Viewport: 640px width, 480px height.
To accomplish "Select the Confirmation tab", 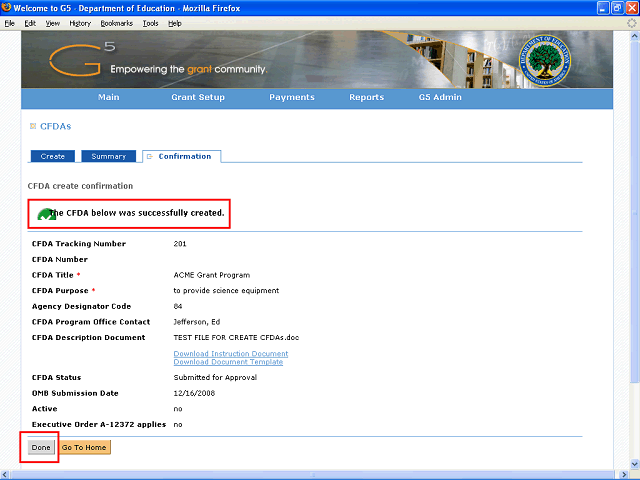I will tap(182, 156).
